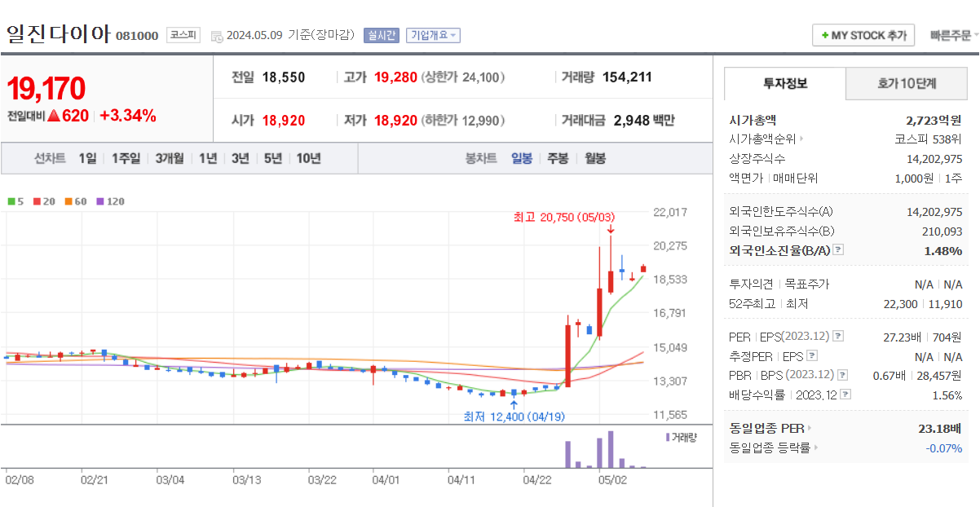980x507 pixels.
Task: Click the 최저 12,400 (04/19) chart annotation
Action: click(513, 417)
